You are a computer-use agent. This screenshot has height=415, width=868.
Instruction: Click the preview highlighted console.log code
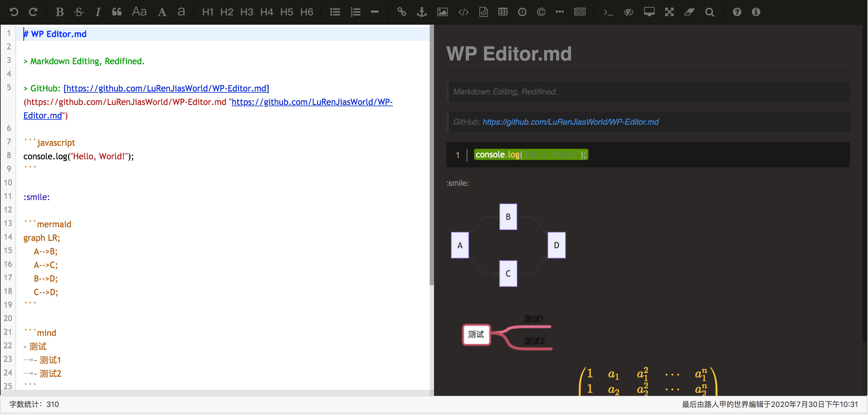pyautogui.click(x=531, y=155)
